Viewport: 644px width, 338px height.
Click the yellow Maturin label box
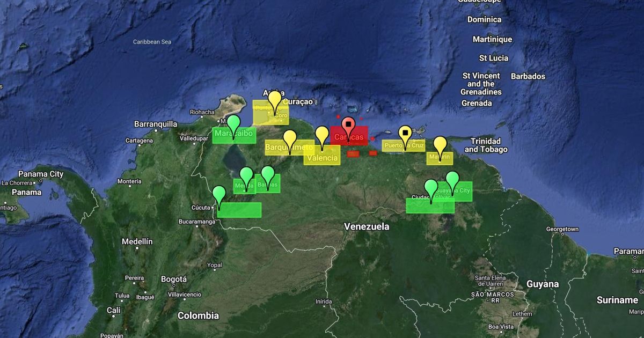tap(440, 158)
